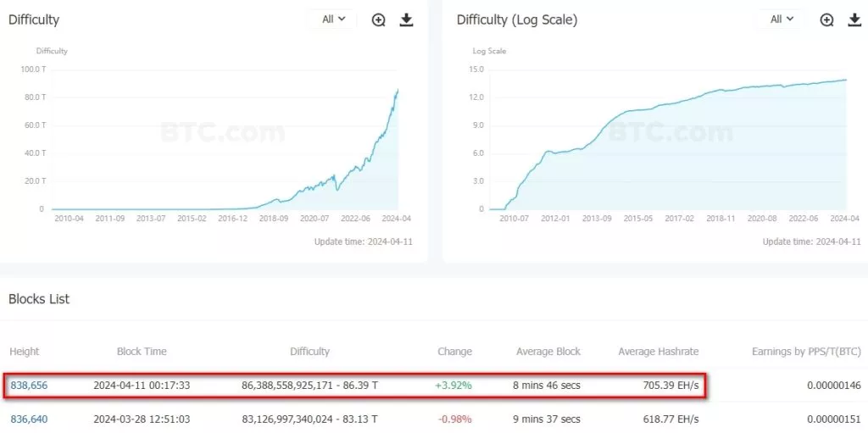
Task: Click the 2018-11 label on Log Scale chart
Action: click(x=722, y=219)
